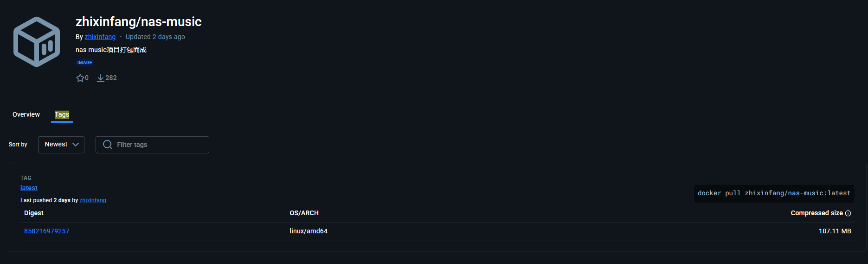
Task: Click the zhixinfang/nas-music repository title
Action: click(x=139, y=21)
